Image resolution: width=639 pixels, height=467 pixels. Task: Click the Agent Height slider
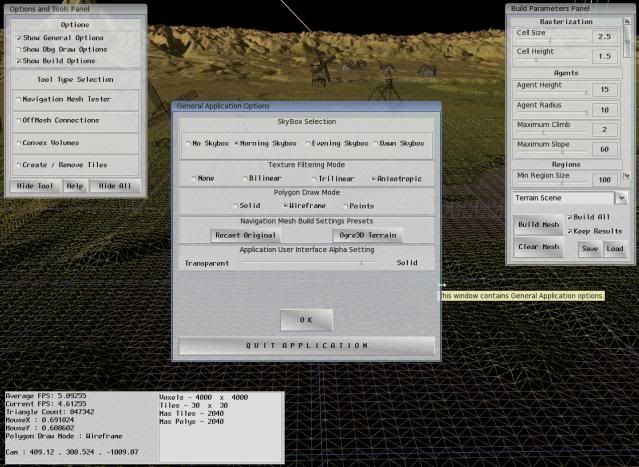(x=553, y=93)
